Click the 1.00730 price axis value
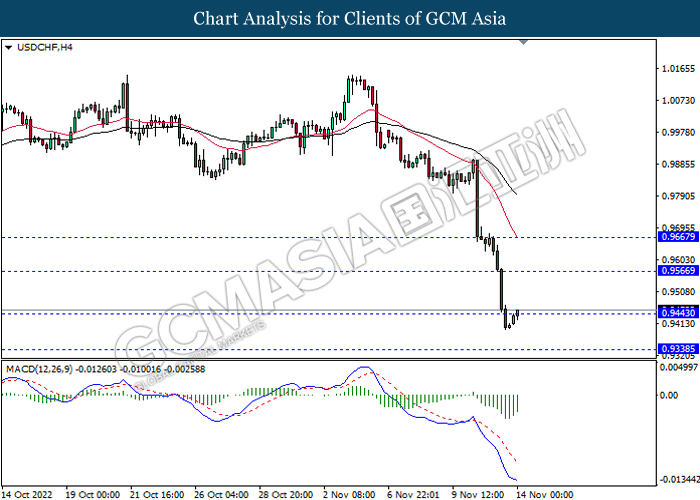700x500 pixels. pyautogui.click(x=678, y=100)
